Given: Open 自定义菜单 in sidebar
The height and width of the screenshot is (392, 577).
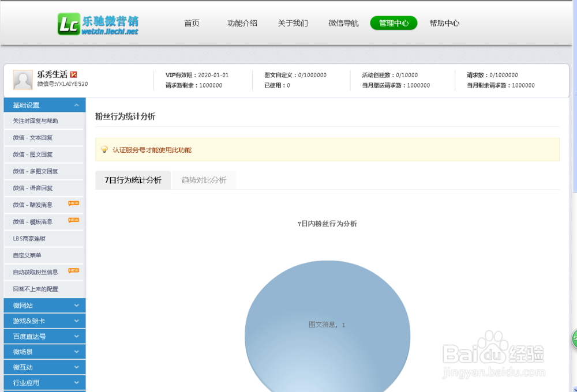Looking at the screenshot, I should pyautogui.click(x=44, y=255).
